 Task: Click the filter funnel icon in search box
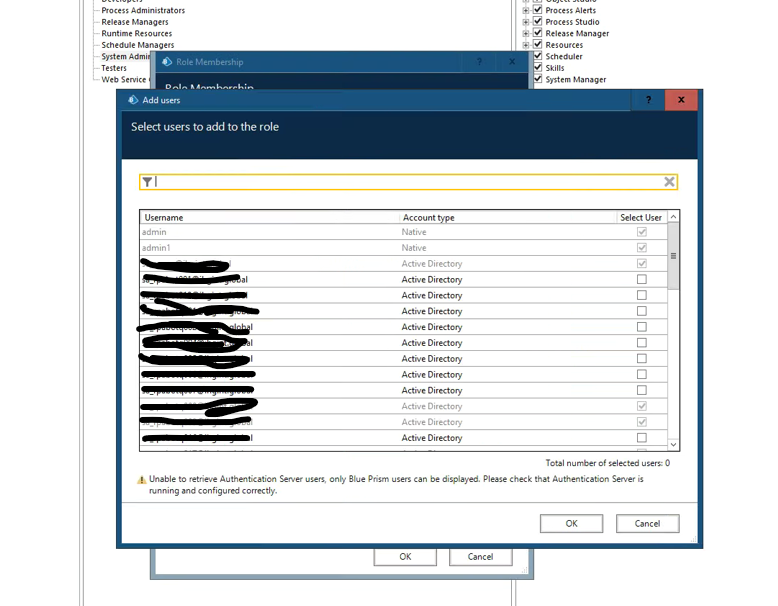147,182
